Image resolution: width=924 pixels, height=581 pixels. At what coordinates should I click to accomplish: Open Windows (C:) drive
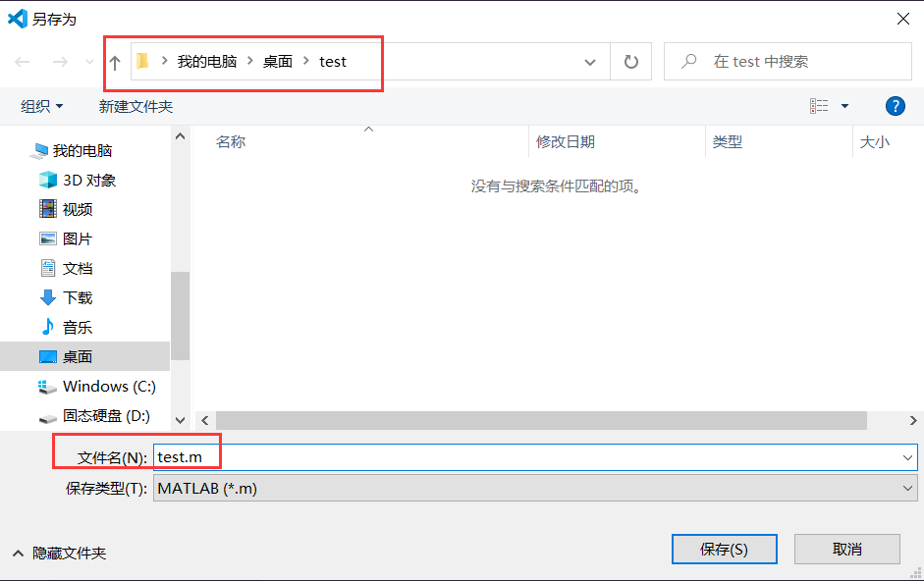(x=110, y=387)
